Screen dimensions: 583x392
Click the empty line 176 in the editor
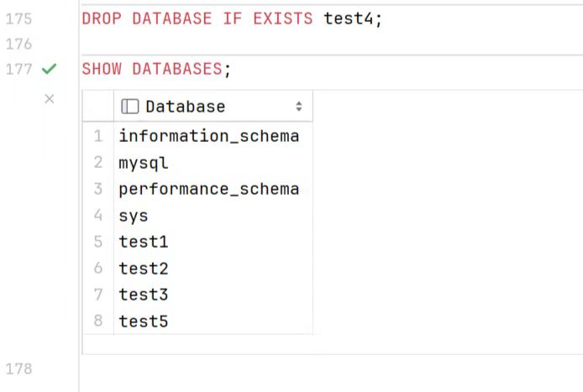331,44
